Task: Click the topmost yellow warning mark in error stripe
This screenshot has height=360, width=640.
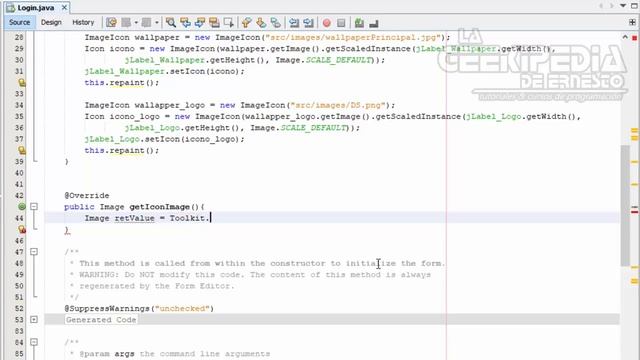Action: 634,131
